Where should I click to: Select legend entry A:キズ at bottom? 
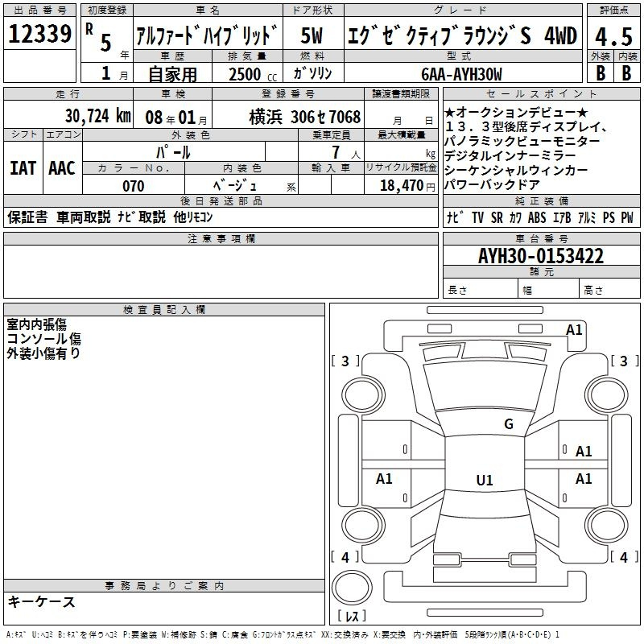(x=16, y=634)
